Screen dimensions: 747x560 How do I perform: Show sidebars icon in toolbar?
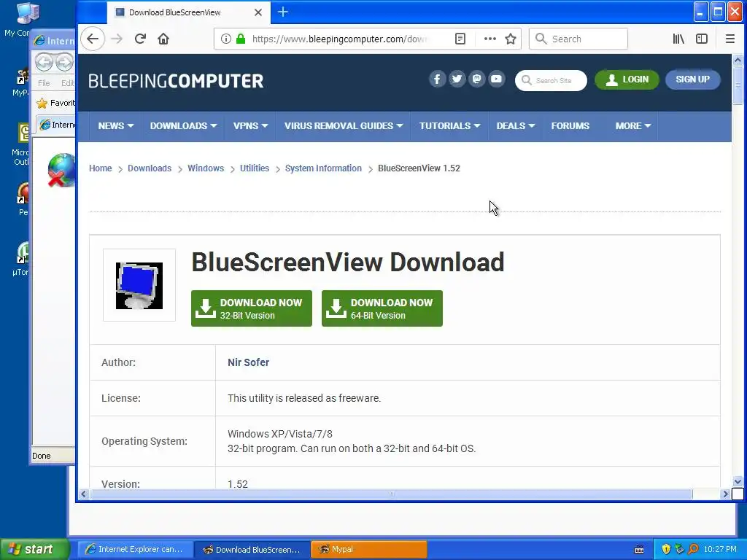click(x=702, y=39)
